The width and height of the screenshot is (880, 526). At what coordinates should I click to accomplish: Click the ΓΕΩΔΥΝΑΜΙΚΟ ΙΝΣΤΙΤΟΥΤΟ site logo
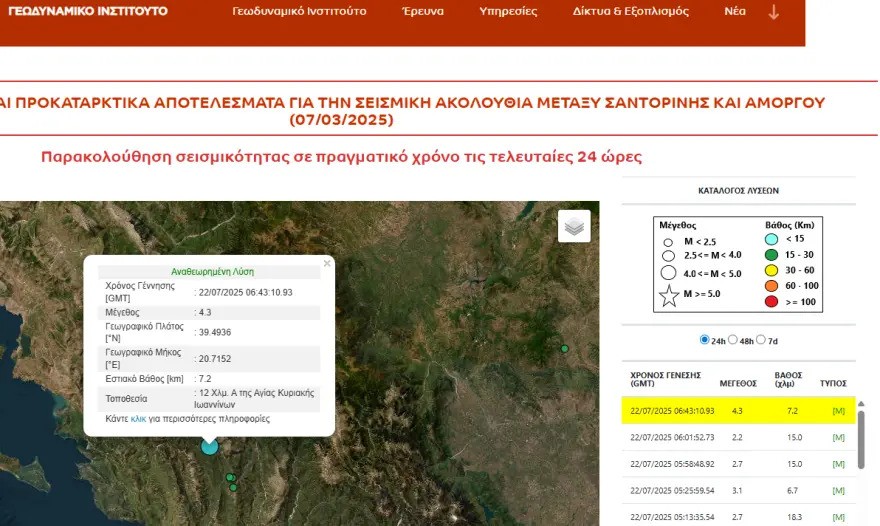tap(88, 11)
